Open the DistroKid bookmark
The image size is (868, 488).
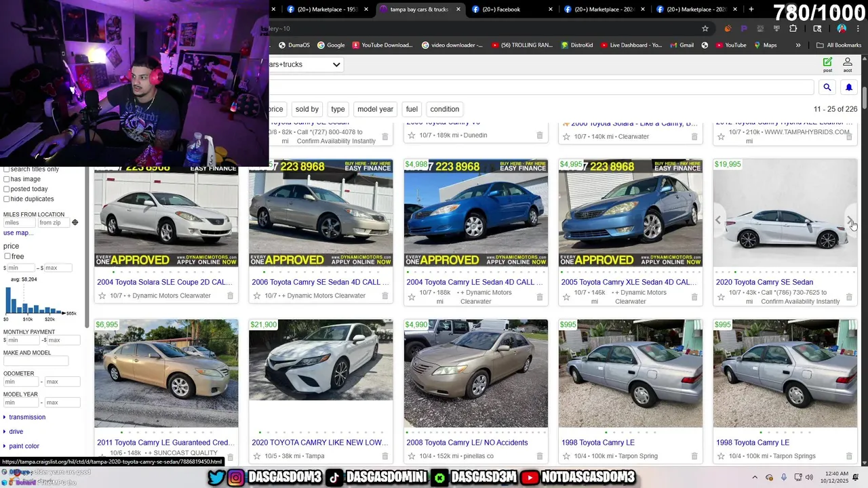point(576,45)
